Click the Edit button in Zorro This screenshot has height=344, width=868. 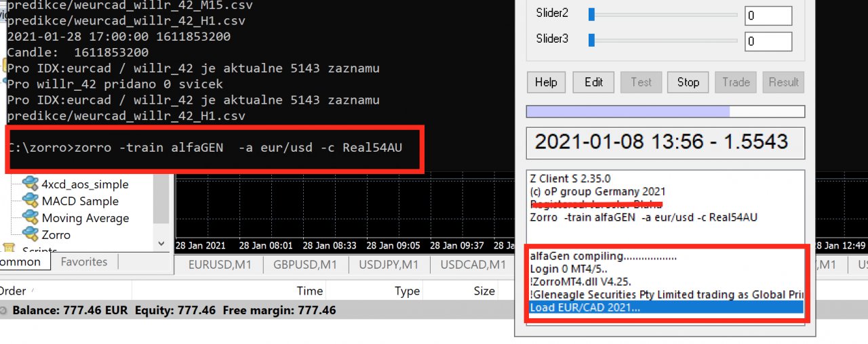[593, 82]
